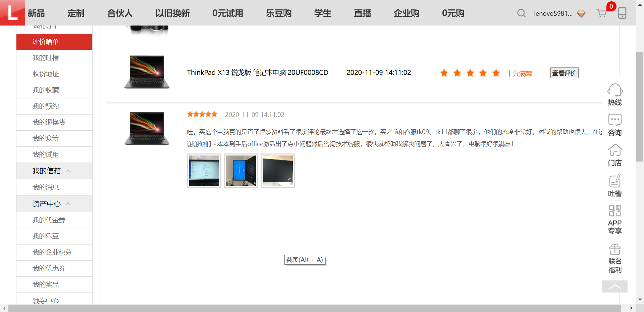The width and height of the screenshot is (644, 312).
Task: Click the 吐槽 feedback pencil icon
Action: point(615,181)
